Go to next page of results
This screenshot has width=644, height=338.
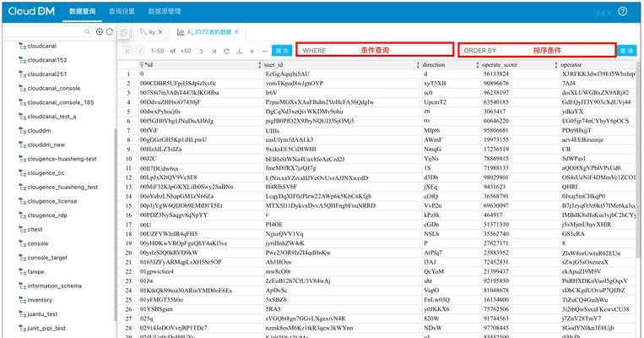tap(201, 51)
